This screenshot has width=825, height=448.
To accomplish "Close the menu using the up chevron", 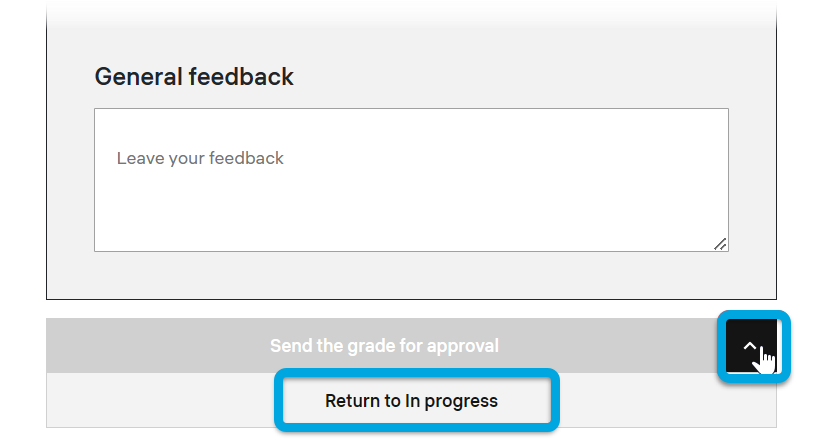I will tap(752, 346).
